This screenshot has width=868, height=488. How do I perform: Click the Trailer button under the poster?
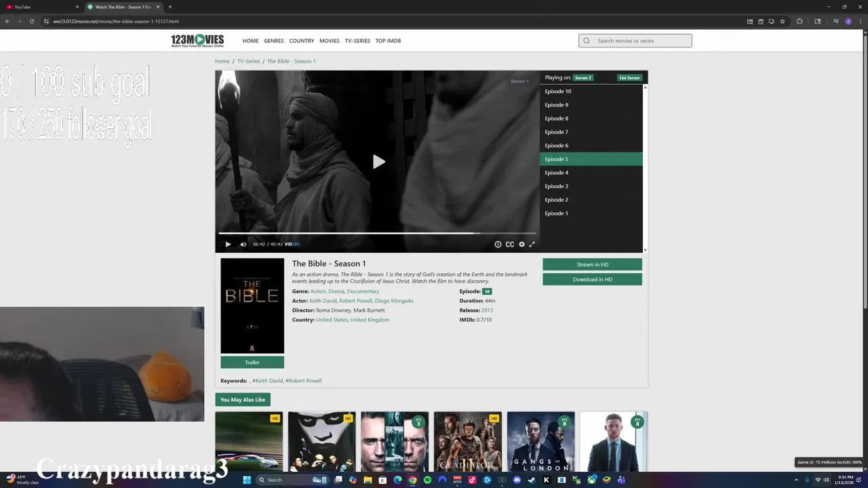(252, 363)
